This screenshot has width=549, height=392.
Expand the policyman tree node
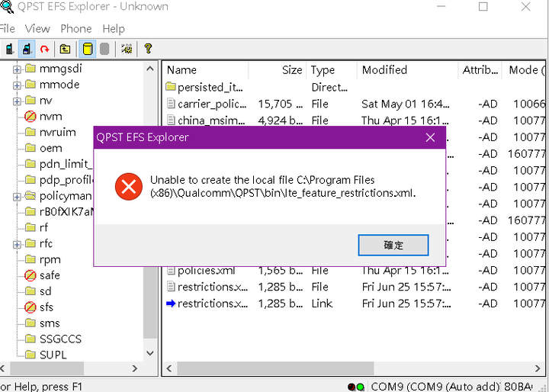click(17, 198)
